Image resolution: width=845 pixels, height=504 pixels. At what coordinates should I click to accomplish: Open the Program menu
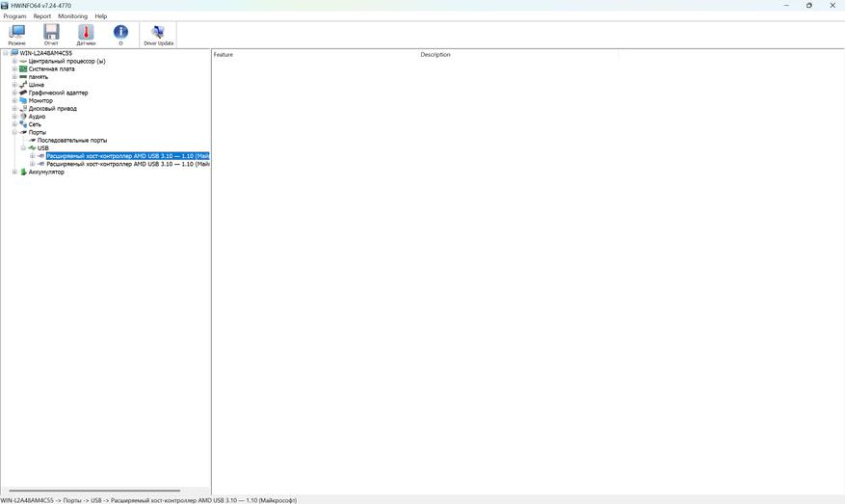14,16
